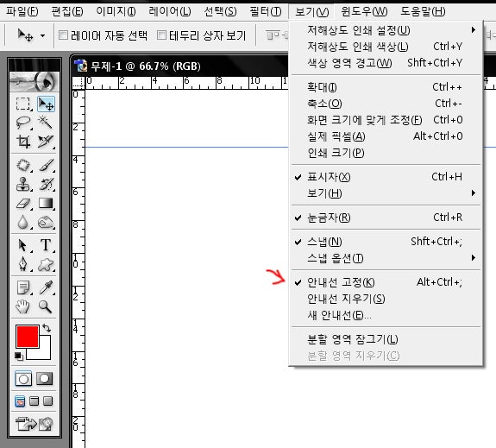
Task: Open Adobe Online via eye image atop the toolbox
Action: [x=35, y=81]
